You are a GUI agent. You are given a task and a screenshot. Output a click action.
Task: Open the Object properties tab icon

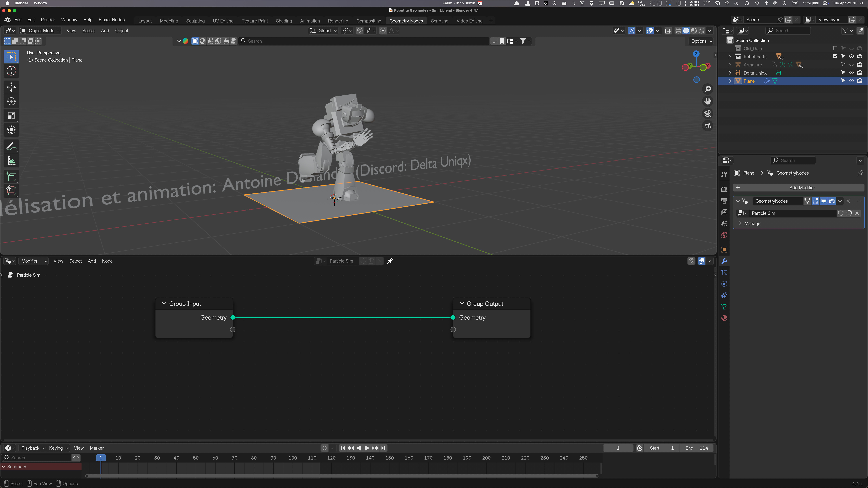724,250
